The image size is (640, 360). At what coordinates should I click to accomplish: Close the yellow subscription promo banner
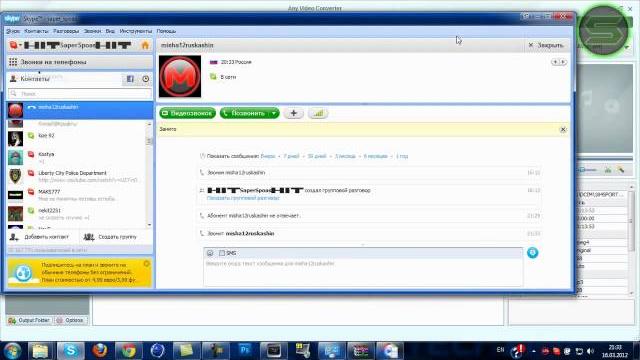[x=147, y=264]
